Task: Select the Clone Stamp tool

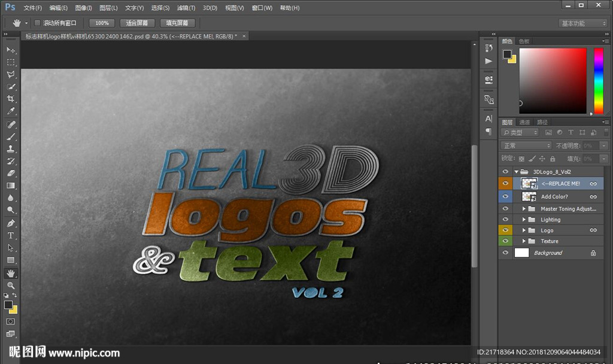Action: (x=11, y=148)
